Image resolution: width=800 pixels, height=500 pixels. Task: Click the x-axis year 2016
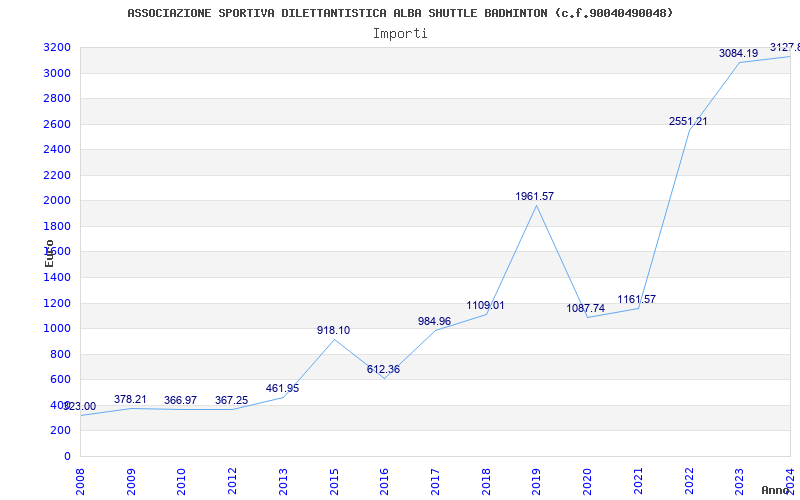[x=385, y=481]
